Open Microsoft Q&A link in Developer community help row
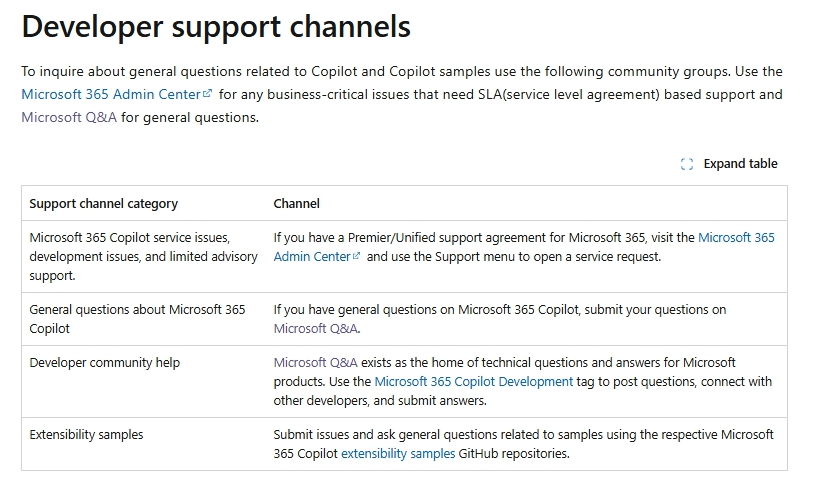This screenshot has width=816, height=480. coord(315,362)
